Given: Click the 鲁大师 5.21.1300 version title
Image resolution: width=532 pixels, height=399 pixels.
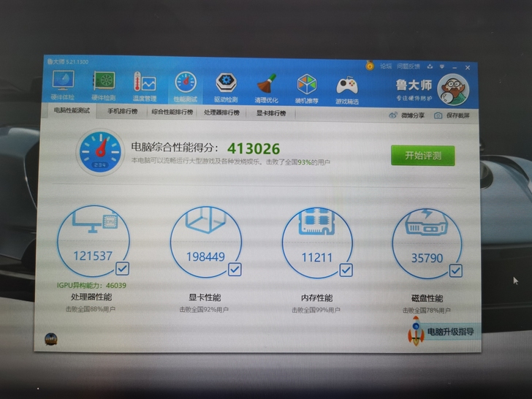Looking at the screenshot, I should click(x=68, y=61).
